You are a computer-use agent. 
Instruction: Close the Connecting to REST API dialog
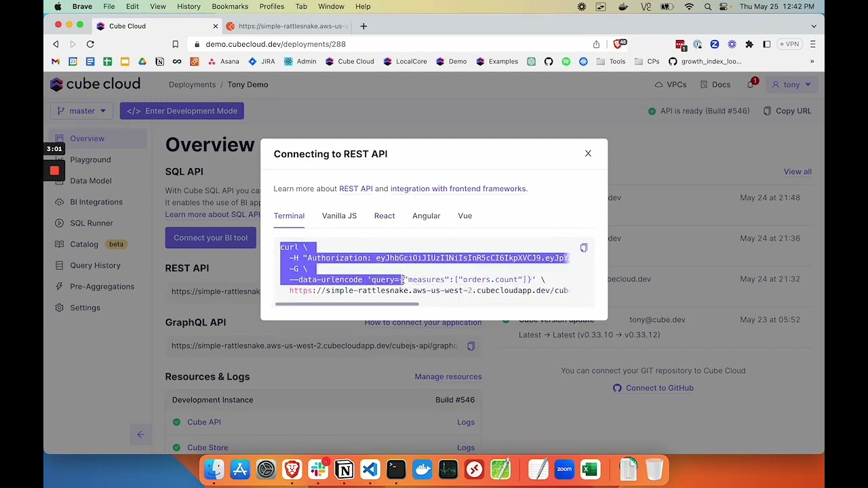pyautogui.click(x=588, y=154)
